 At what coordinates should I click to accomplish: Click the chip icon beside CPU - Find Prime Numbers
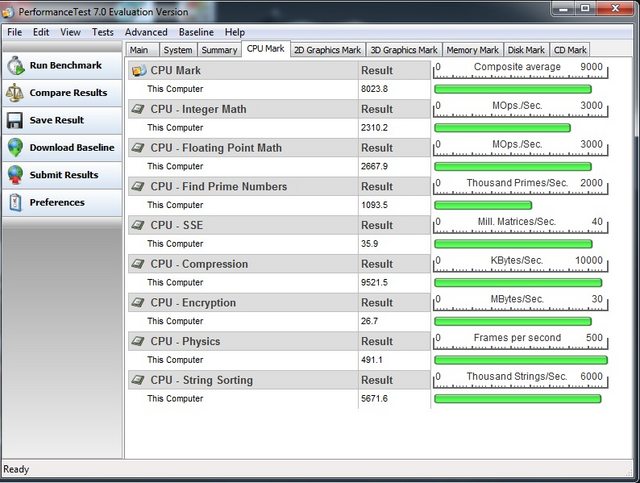point(138,187)
